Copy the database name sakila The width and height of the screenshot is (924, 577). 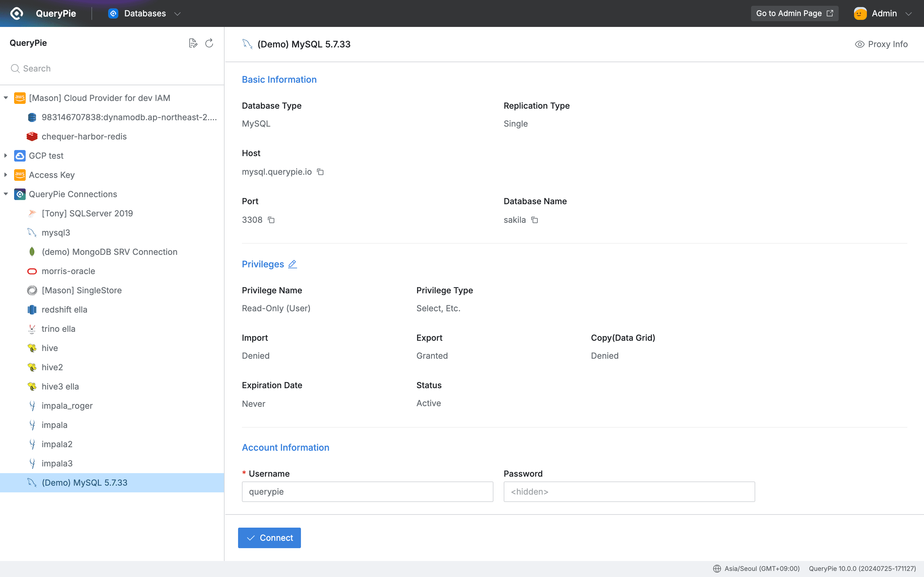[535, 220]
